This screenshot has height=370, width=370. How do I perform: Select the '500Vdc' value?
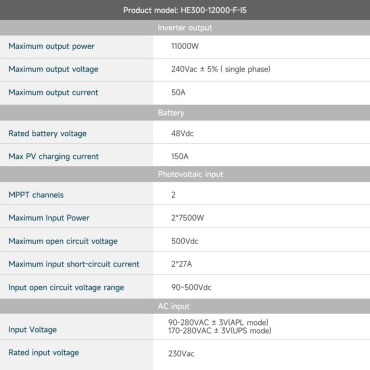click(x=185, y=241)
